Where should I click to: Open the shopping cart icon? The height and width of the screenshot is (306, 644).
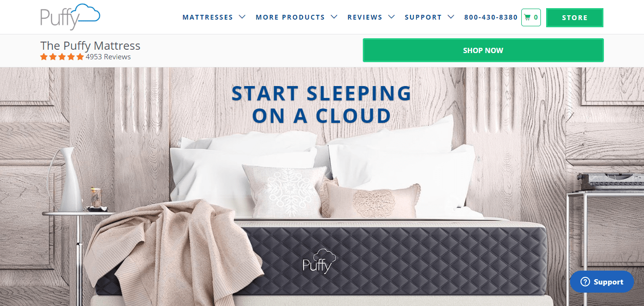point(528,17)
